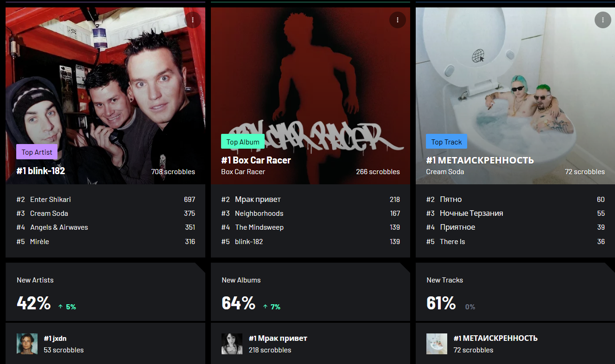The height and width of the screenshot is (364, 615).
Task: Click jxdn artist avatar thumbnail
Action: coord(27,344)
